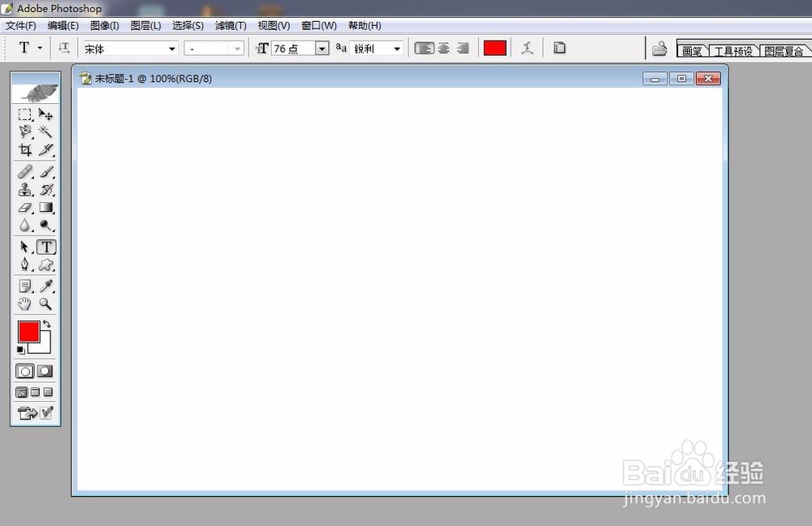Center align text

coord(444,48)
